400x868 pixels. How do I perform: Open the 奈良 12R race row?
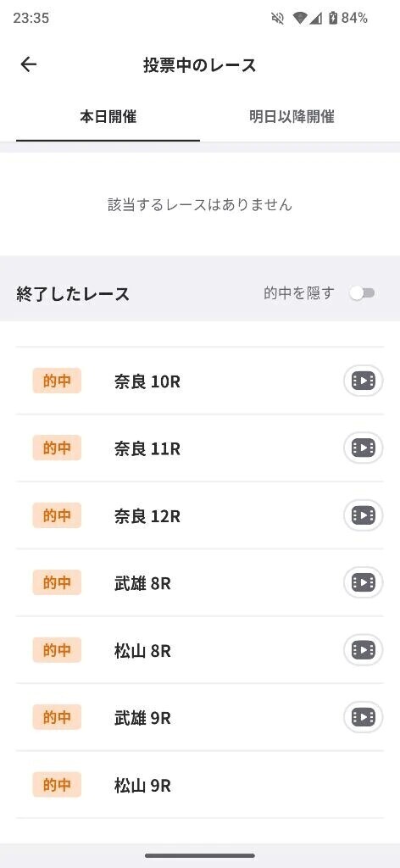click(200, 515)
